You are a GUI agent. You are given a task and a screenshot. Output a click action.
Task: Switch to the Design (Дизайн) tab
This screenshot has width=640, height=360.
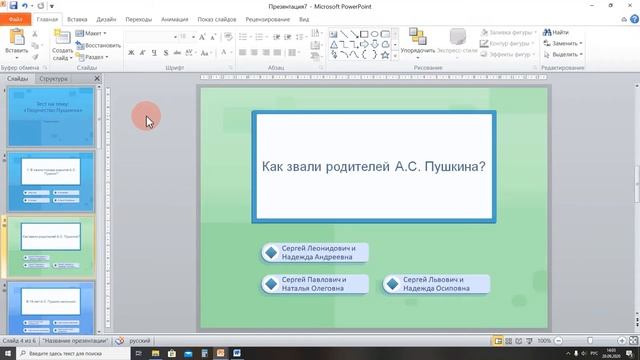pyautogui.click(x=106, y=19)
